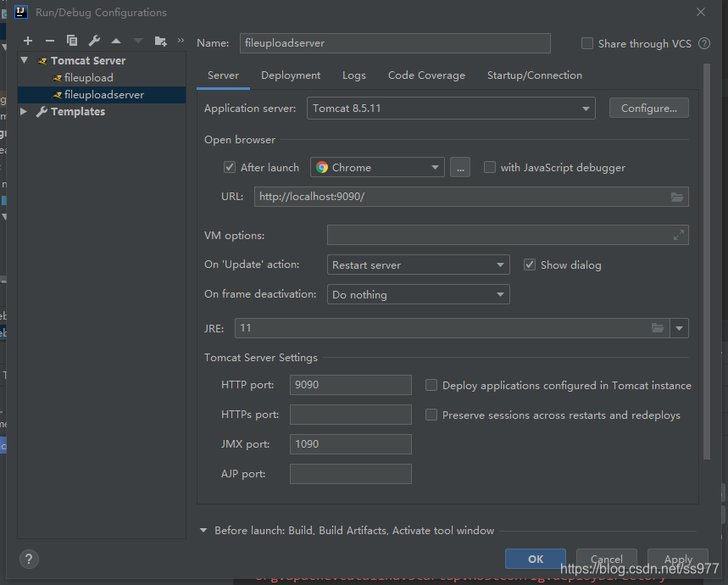Image resolution: width=728 pixels, height=585 pixels.
Task: Click the AJP port field
Action: click(351, 474)
